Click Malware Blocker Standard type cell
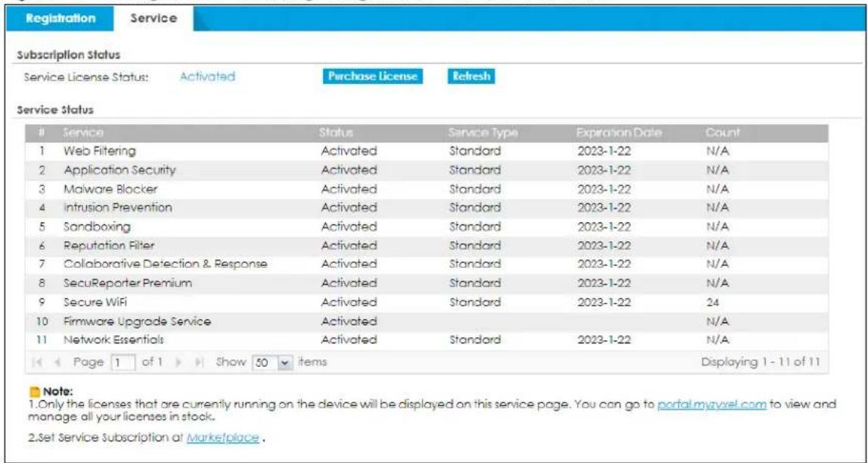The height and width of the screenshot is (463, 868). pyautogui.click(x=475, y=189)
